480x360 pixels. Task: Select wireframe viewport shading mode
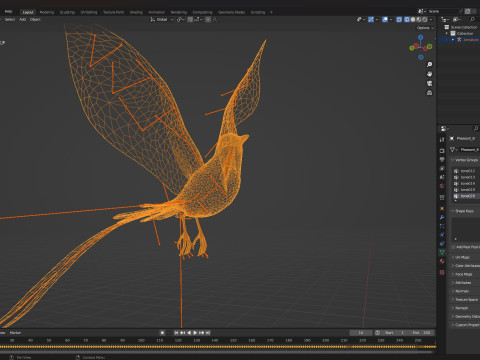click(407, 19)
